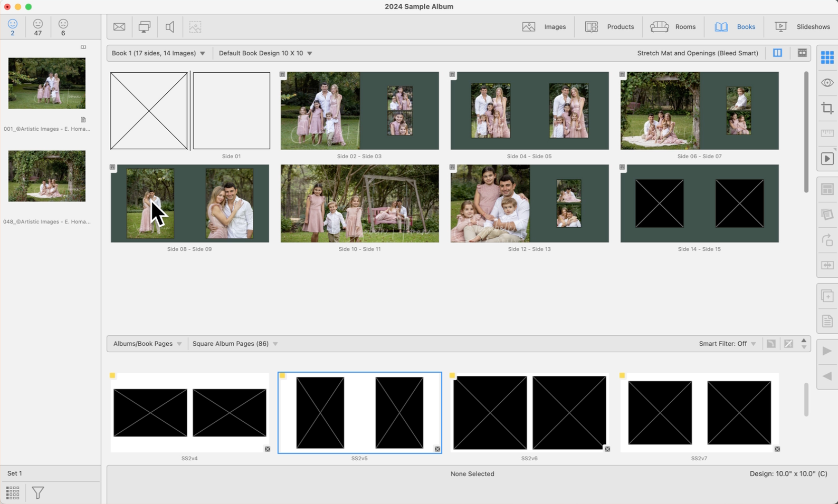
Task: Open the Book 1 dropdown
Action: pos(158,53)
